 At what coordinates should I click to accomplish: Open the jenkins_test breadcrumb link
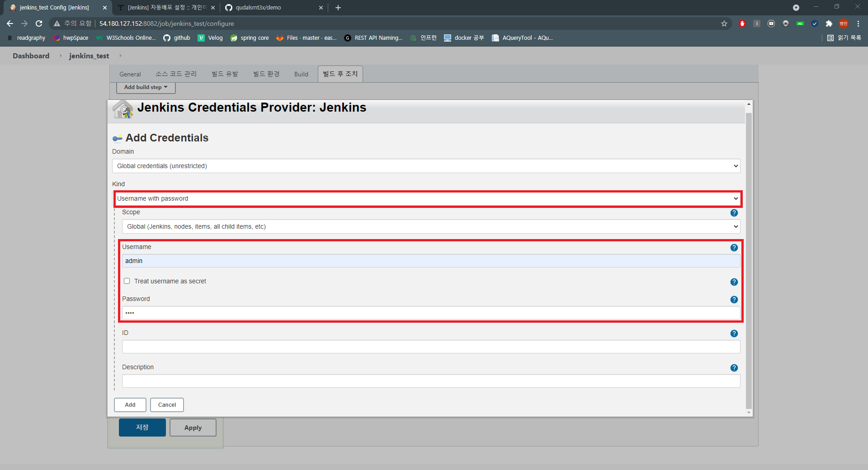(x=89, y=56)
